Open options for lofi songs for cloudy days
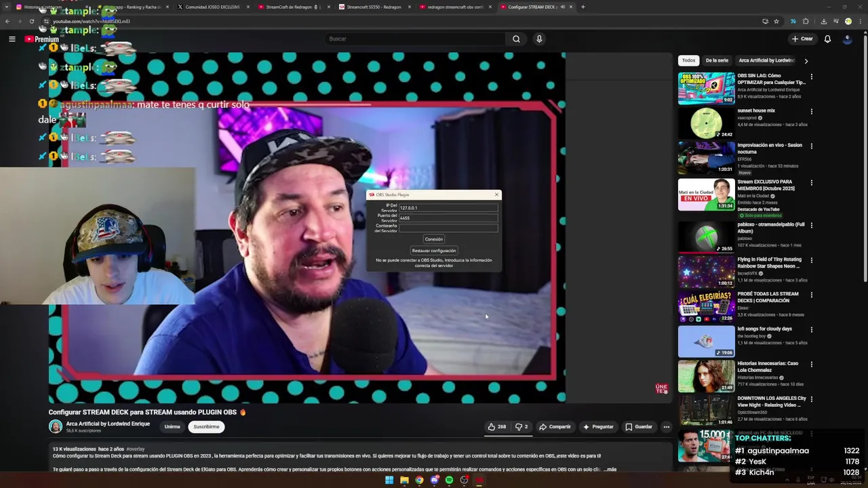The image size is (868, 488). [x=811, y=330]
